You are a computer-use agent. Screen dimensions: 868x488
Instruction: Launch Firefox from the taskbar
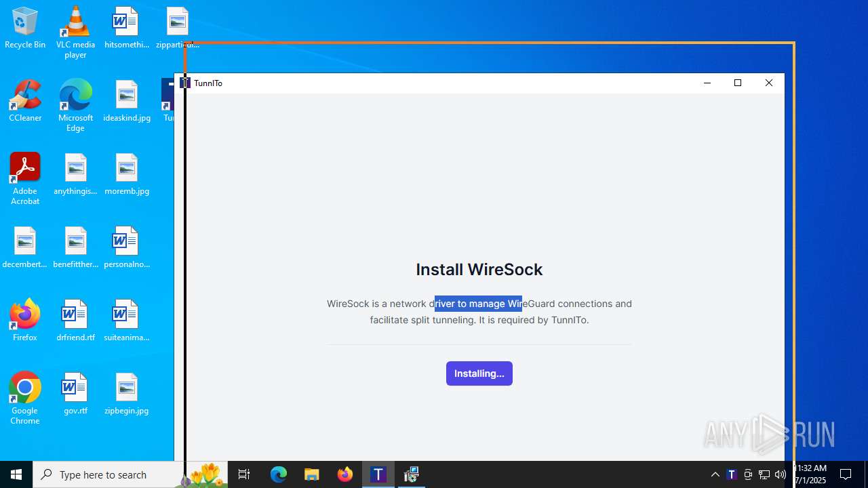(345, 474)
